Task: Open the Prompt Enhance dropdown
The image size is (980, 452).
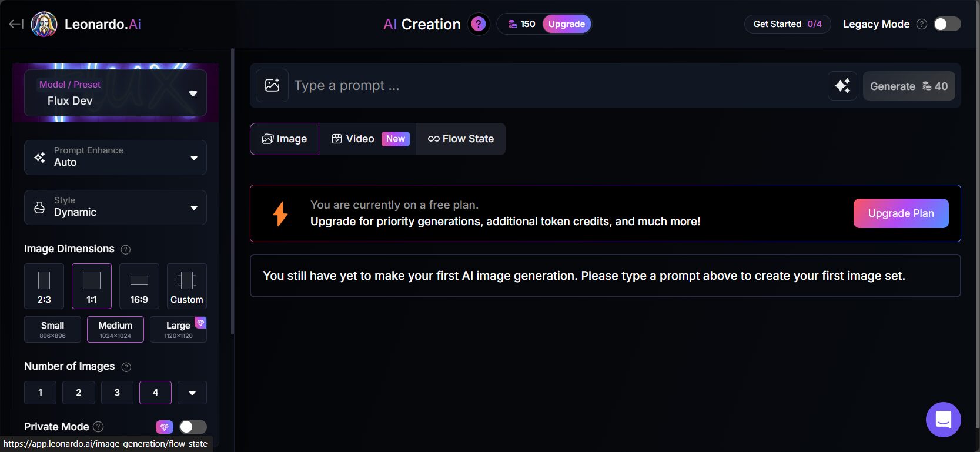Action: tap(115, 158)
